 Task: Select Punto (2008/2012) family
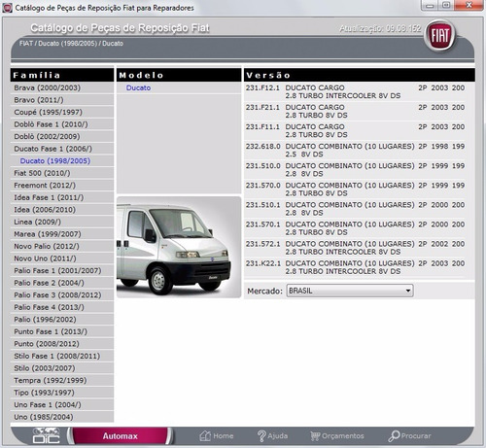point(62,344)
